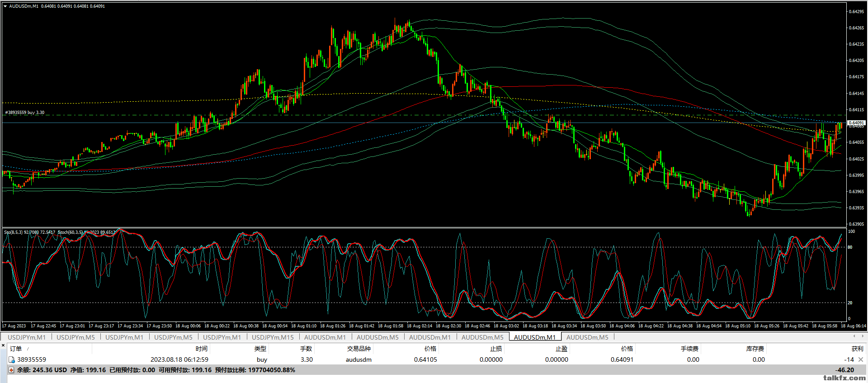The height and width of the screenshot is (383, 868).
Task: Select the #38935559 buy 3.30 order line label
Action: coord(25,112)
